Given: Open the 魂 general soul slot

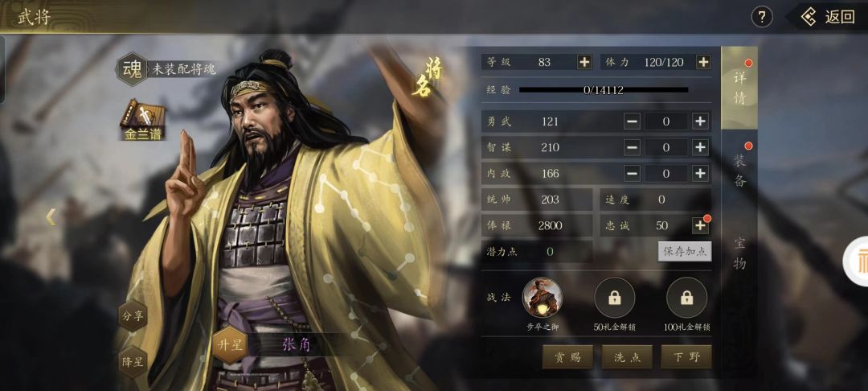Looking at the screenshot, I should 132,69.
